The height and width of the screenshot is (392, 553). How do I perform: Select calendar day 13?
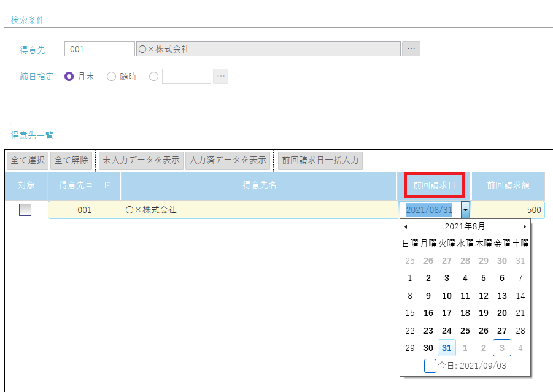[x=502, y=296]
